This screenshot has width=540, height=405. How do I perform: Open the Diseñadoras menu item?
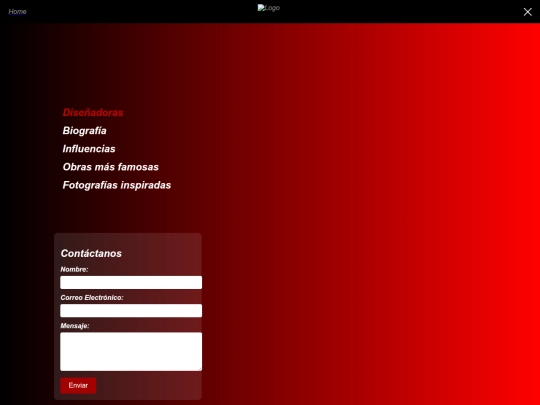93,113
